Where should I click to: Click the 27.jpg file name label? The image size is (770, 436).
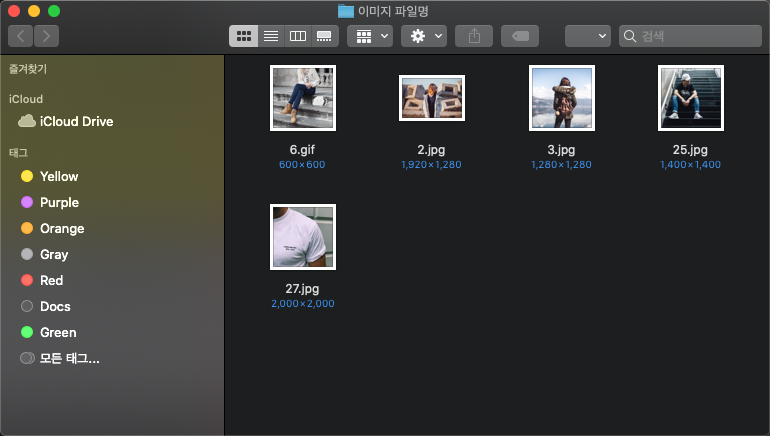[x=302, y=288]
